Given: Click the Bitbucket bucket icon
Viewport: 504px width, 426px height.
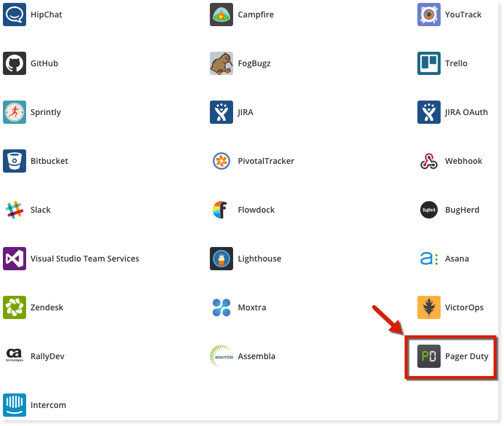Looking at the screenshot, I should (14, 161).
